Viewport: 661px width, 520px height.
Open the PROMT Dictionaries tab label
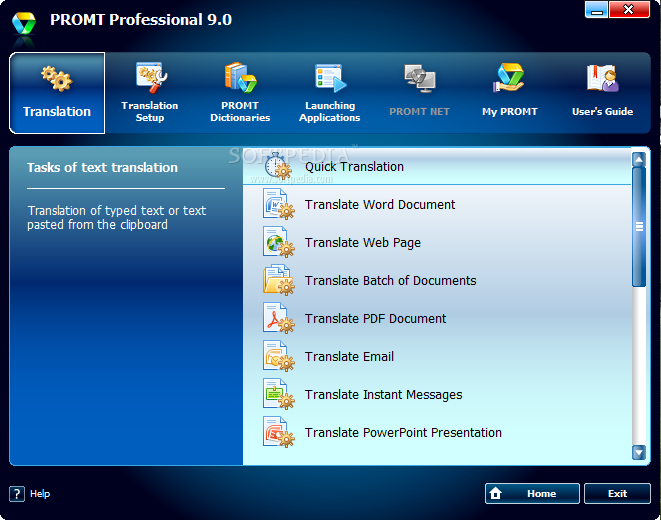[x=240, y=111]
